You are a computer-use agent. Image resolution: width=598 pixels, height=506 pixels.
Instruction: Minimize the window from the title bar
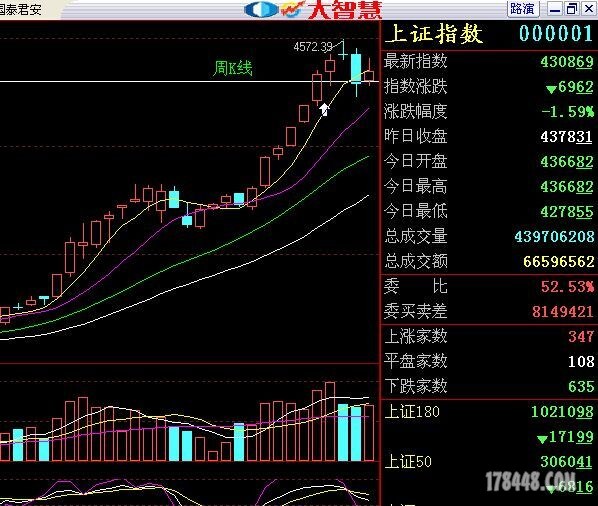point(555,8)
